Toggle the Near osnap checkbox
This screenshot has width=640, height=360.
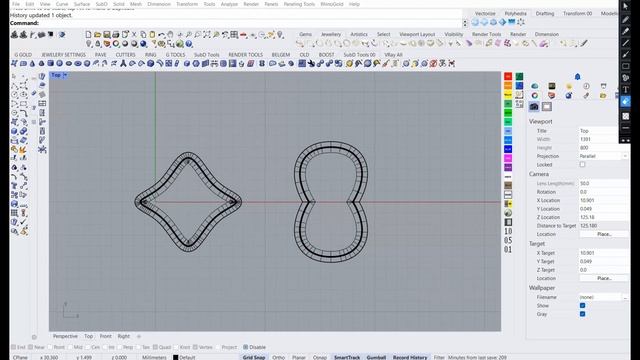point(31,347)
